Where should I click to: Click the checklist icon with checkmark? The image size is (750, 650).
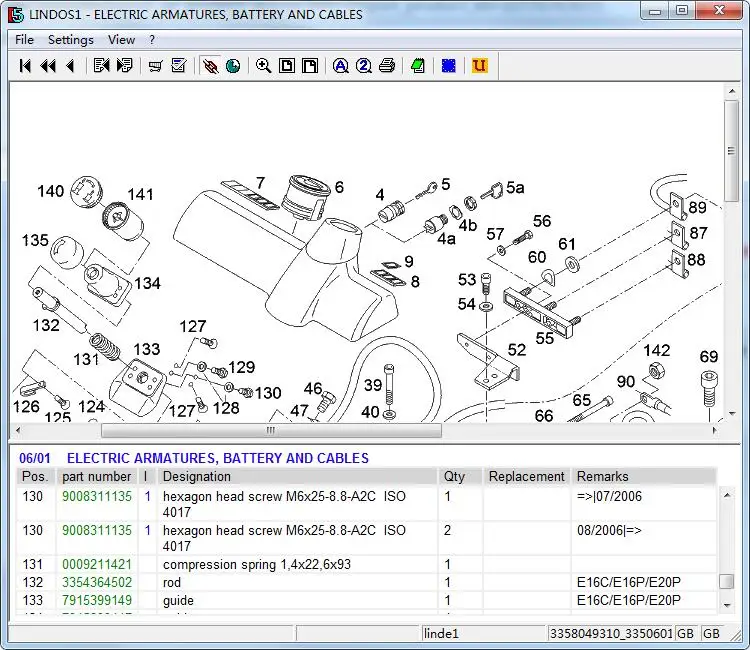[x=179, y=66]
